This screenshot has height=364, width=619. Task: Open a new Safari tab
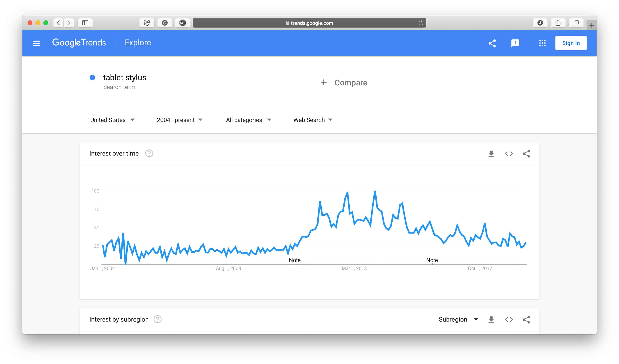point(591,25)
